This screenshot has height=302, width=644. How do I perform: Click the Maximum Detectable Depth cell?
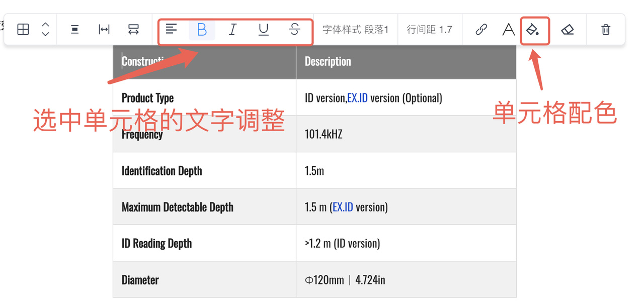coord(204,207)
